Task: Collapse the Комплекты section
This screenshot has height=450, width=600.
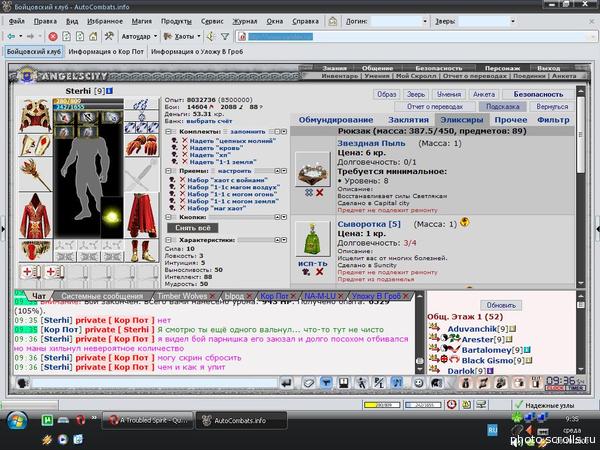Action: tap(169, 132)
